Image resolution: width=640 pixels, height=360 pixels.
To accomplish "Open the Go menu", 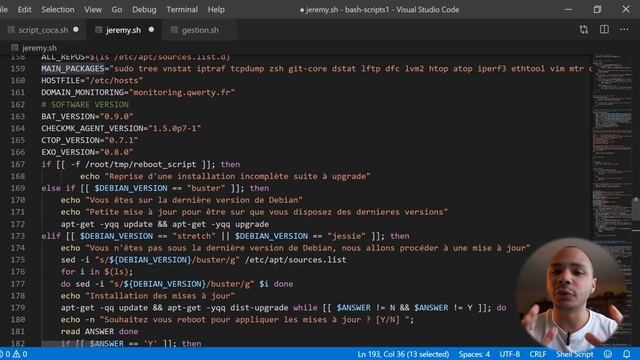I will 117,9.
